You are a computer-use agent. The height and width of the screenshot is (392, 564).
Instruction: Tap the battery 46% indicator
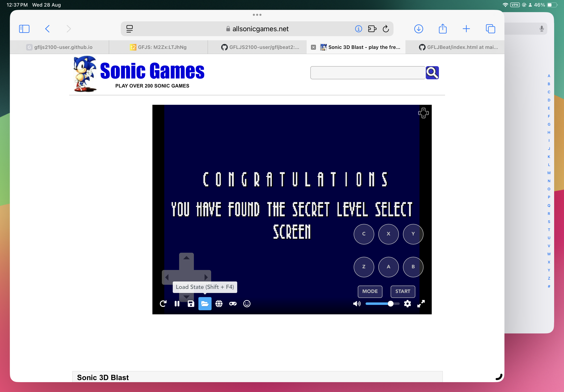pyautogui.click(x=546, y=5)
